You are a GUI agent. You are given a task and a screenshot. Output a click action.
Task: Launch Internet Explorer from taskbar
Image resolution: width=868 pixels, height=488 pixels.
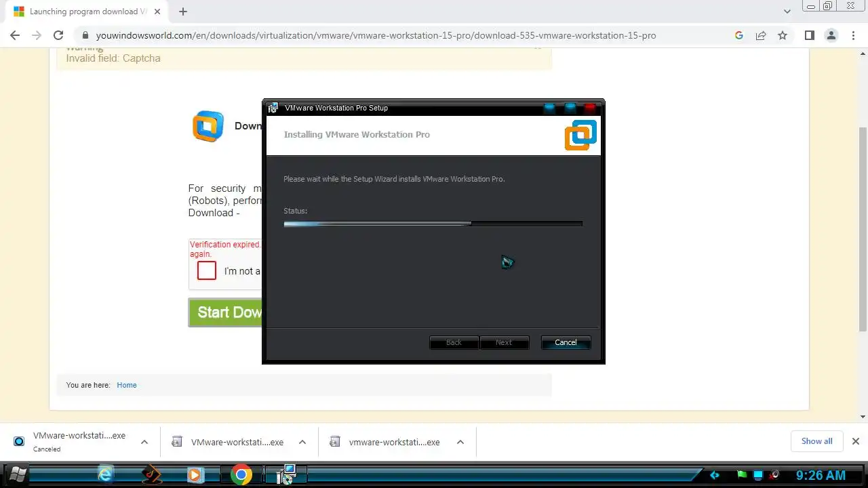coord(105,475)
